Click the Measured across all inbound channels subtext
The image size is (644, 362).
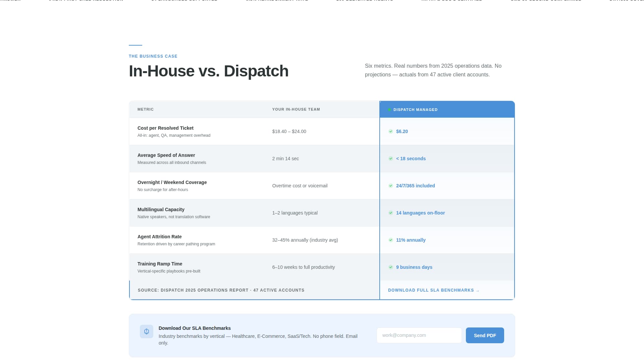[172, 163]
